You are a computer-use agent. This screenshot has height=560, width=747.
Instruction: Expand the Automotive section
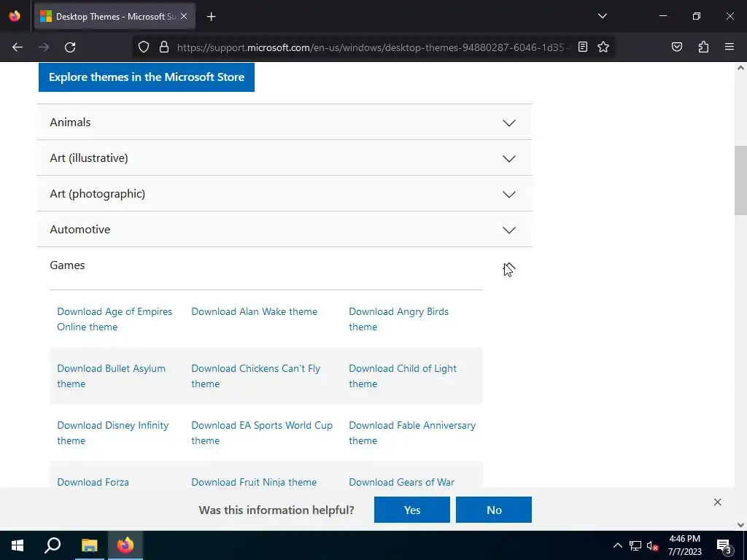(285, 229)
